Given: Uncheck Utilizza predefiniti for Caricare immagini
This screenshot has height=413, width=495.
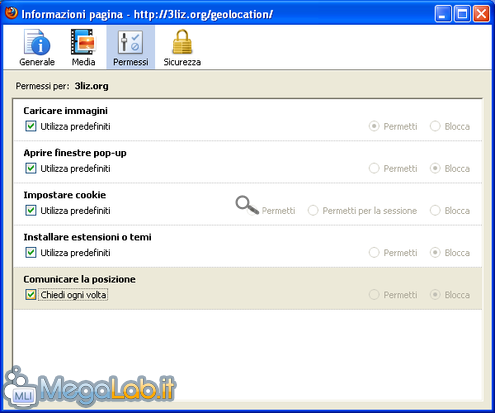Looking at the screenshot, I should (x=31, y=126).
